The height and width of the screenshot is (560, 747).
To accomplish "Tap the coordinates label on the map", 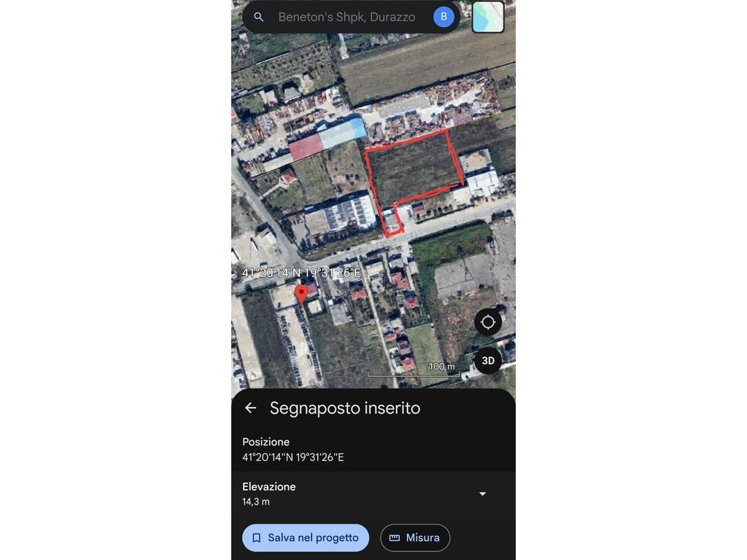I will coord(301,273).
